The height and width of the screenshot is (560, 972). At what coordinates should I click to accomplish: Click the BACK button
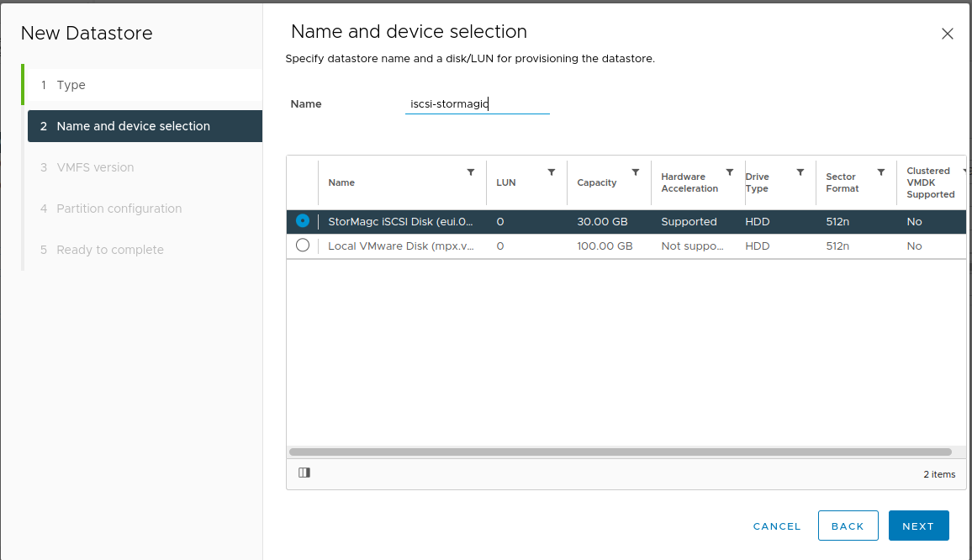click(x=848, y=526)
